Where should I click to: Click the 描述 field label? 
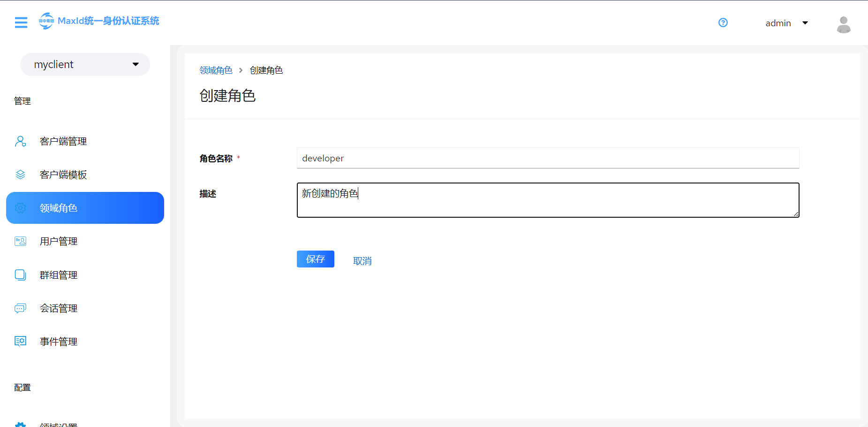click(208, 194)
